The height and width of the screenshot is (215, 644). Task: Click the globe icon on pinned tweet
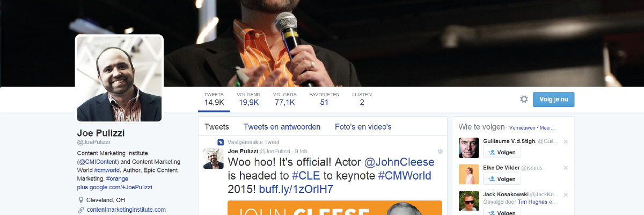(x=440, y=151)
